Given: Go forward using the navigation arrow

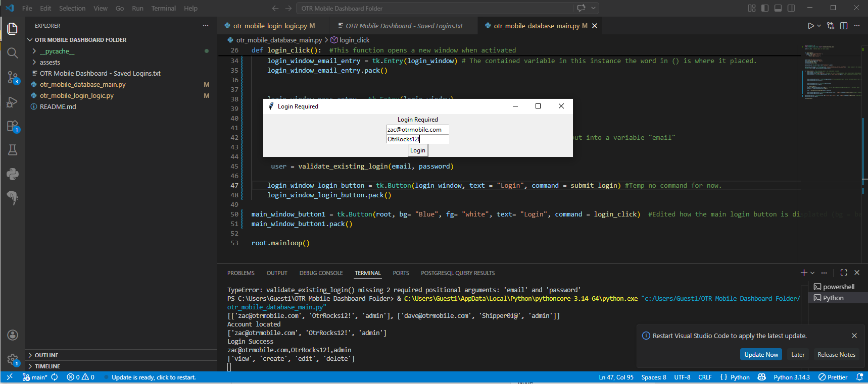Looking at the screenshot, I should click(x=288, y=8).
